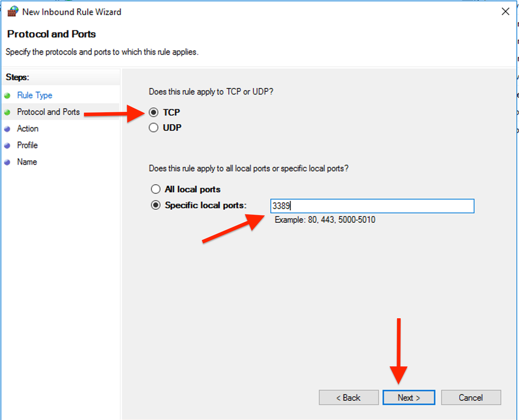This screenshot has height=420, width=519.
Task: Click inside the ports field showing 3389
Action: click(372, 206)
